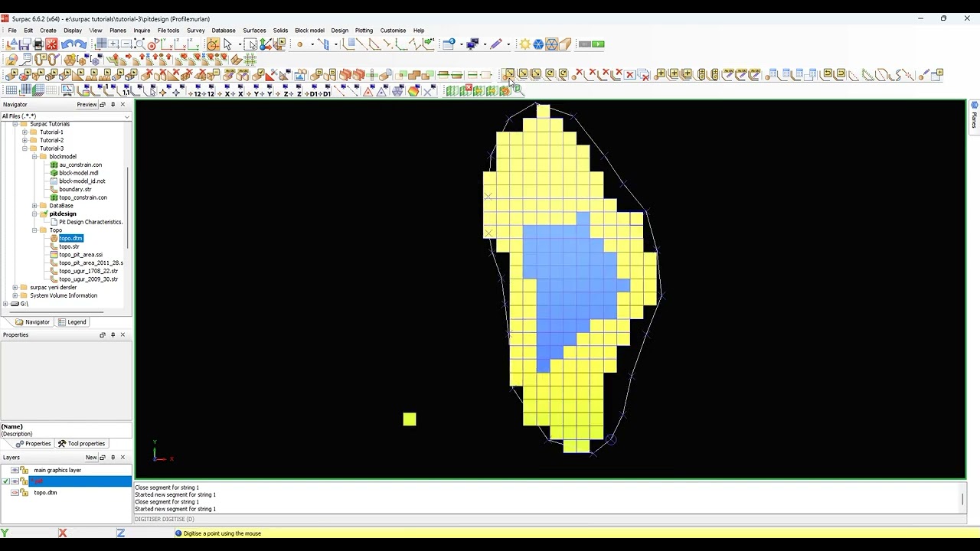Click the green play button icon
The height and width of the screenshot is (551, 980).
point(598,44)
